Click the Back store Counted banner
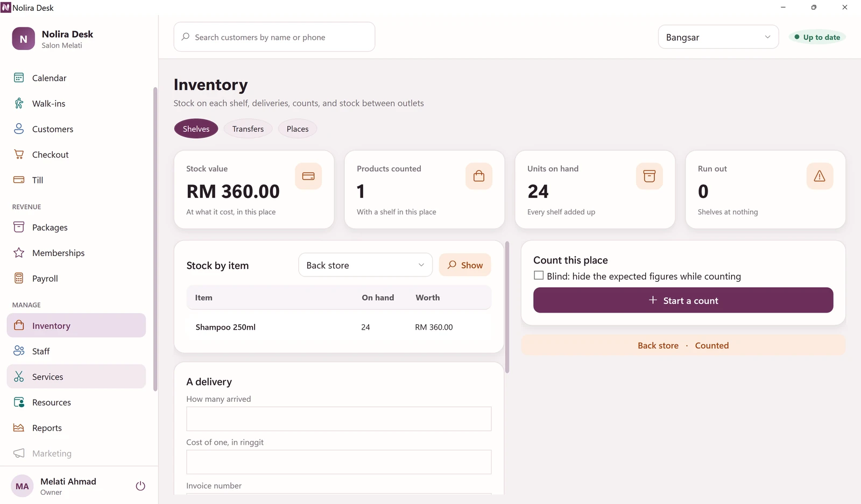 click(683, 345)
